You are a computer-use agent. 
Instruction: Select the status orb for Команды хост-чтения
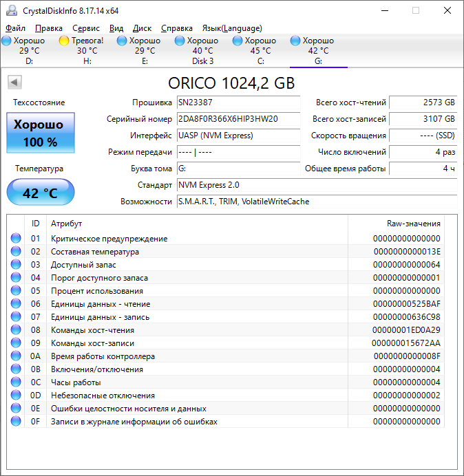pyautogui.click(x=16, y=329)
